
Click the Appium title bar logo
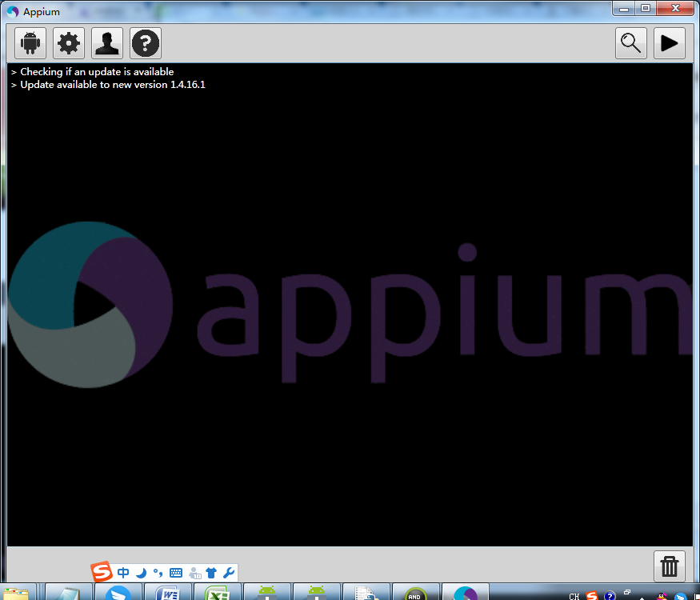[x=13, y=12]
